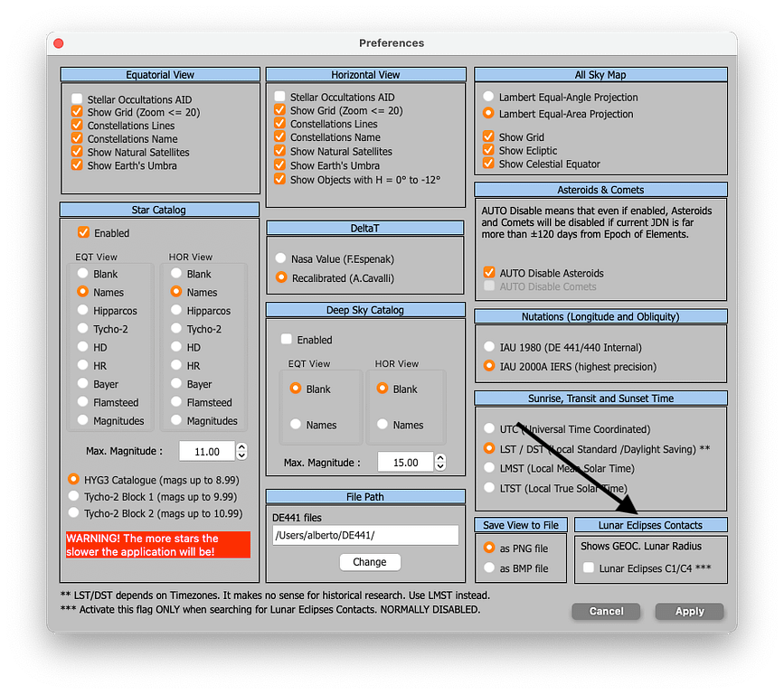The image size is (784, 694).
Task: Select Lambert Equal-Angle Projection
Action: pos(489,97)
